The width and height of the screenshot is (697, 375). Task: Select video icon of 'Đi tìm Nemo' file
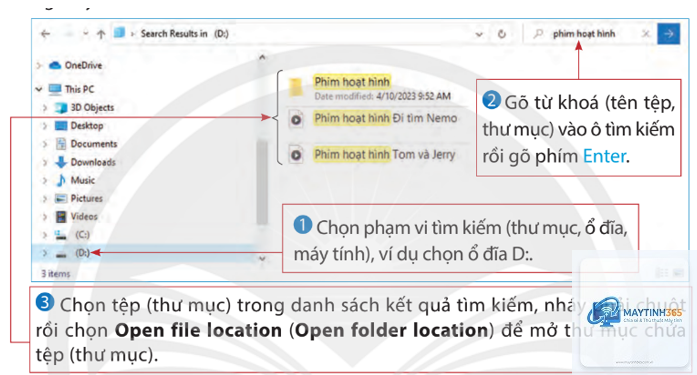[296, 119]
